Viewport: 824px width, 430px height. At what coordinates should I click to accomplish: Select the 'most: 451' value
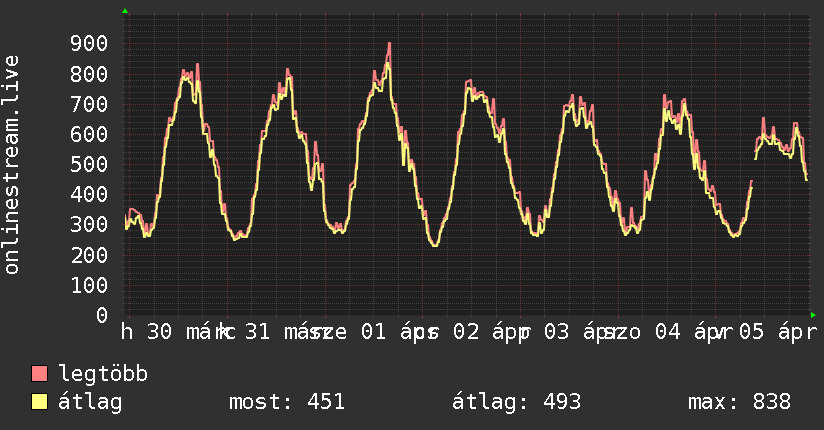pos(287,402)
